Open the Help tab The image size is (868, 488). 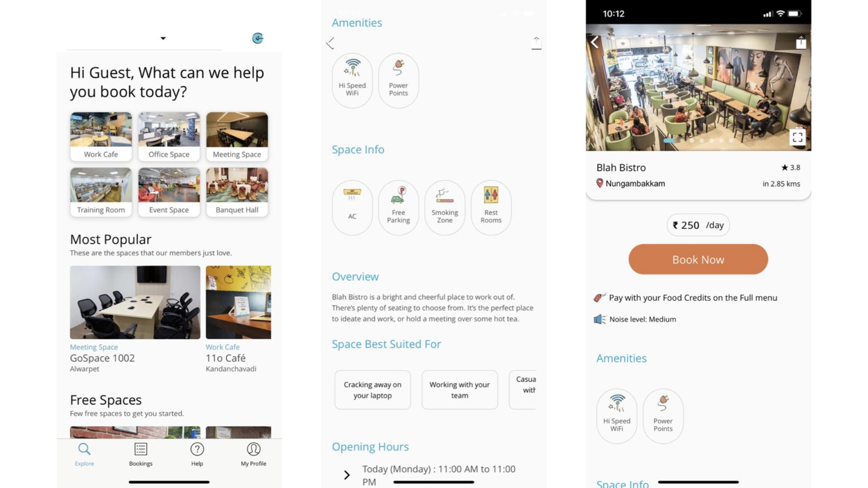197,454
